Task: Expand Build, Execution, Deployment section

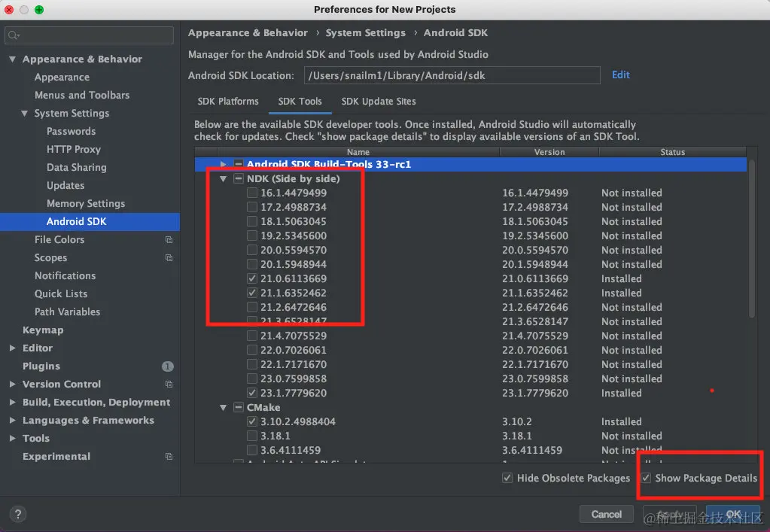Action: tap(12, 402)
